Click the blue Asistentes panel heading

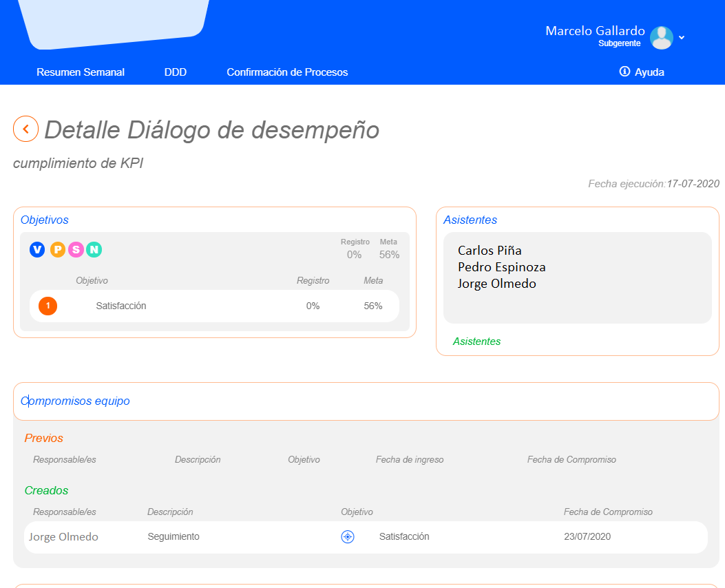(470, 220)
